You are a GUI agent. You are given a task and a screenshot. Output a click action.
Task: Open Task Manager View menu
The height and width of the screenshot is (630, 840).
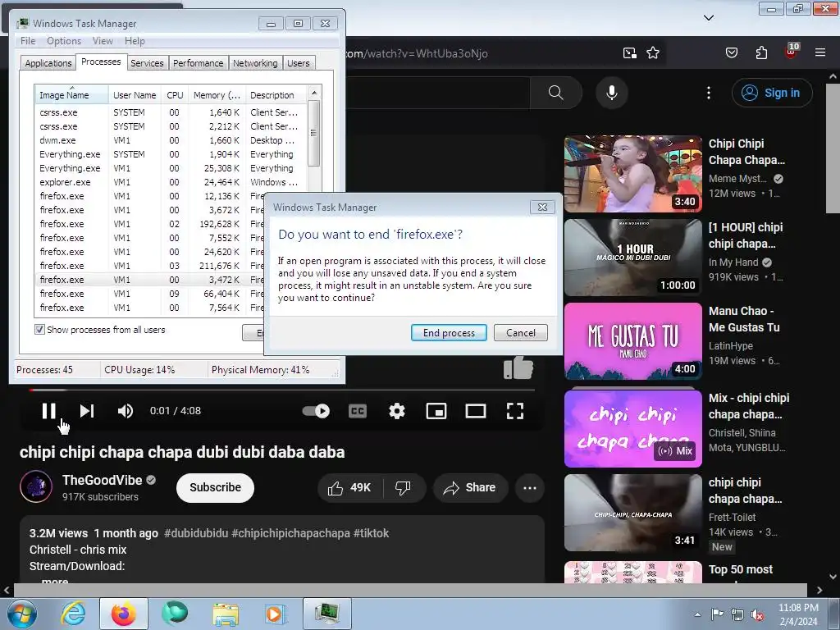click(x=103, y=41)
